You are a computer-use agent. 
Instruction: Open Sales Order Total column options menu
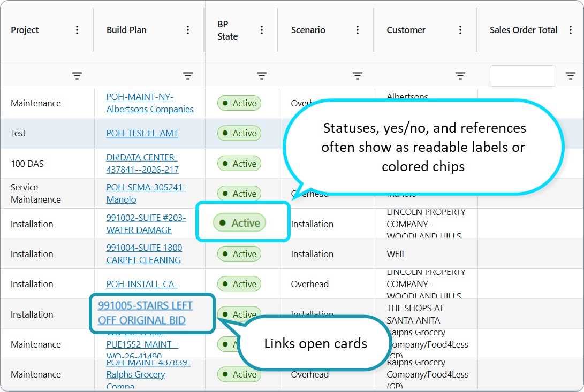pos(571,30)
